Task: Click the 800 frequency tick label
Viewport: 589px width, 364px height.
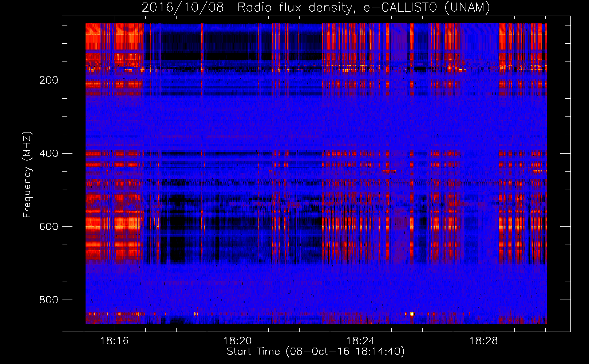Action: pos(49,300)
